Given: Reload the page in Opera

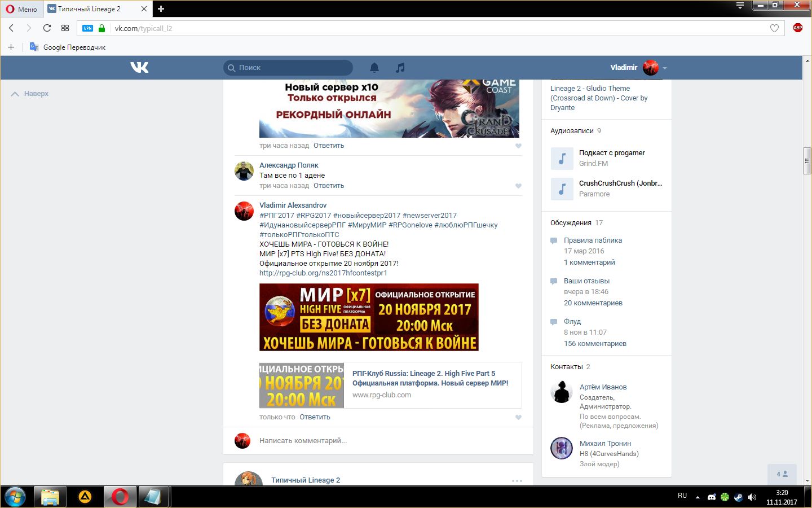Looking at the screenshot, I should coord(47,28).
